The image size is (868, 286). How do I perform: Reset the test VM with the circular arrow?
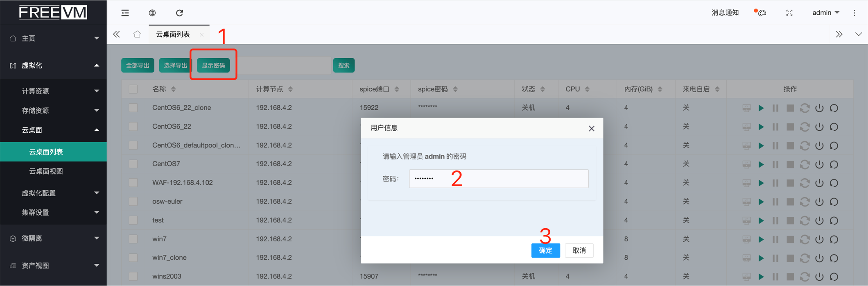point(834,220)
